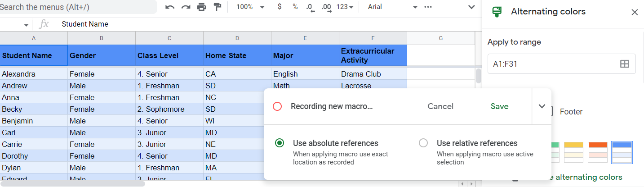Click the Undo icon

tap(170, 7)
